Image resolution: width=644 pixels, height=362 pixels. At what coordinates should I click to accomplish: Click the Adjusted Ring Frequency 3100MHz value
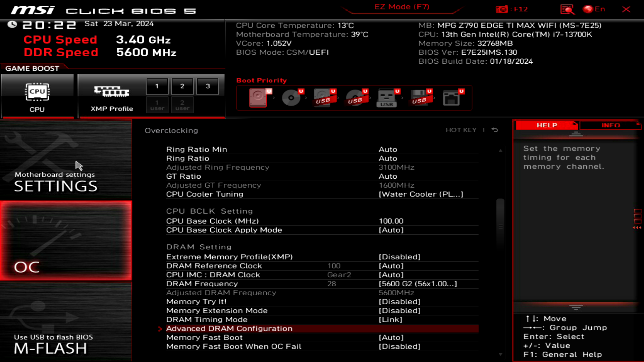tap(396, 168)
